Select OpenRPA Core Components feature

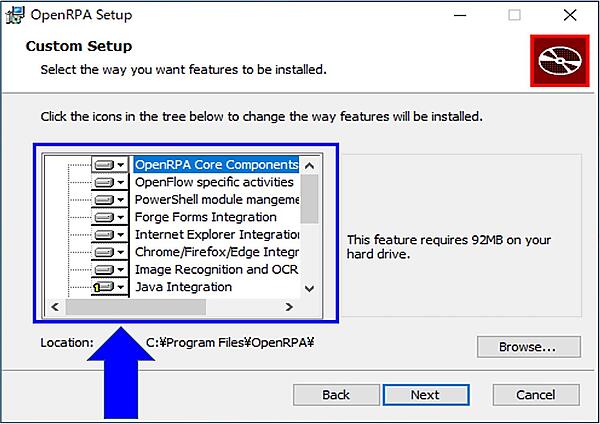coord(216,165)
